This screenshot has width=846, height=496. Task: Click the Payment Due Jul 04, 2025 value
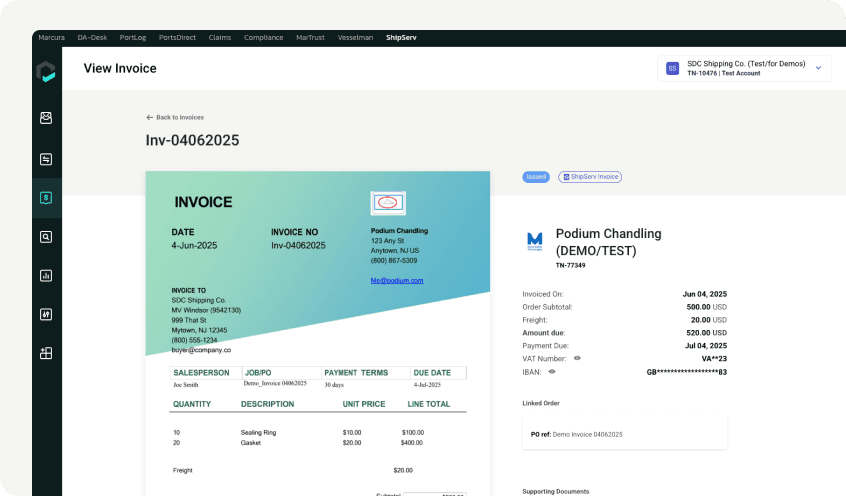706,346
